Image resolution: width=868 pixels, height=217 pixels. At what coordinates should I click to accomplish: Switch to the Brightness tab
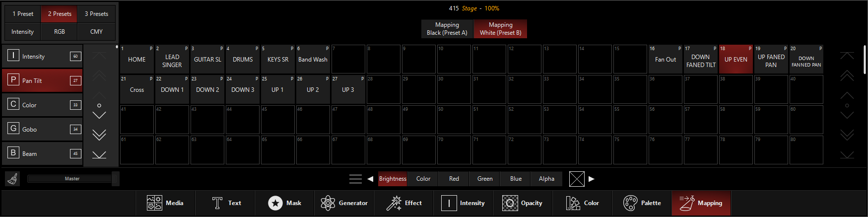pos(393,179)
